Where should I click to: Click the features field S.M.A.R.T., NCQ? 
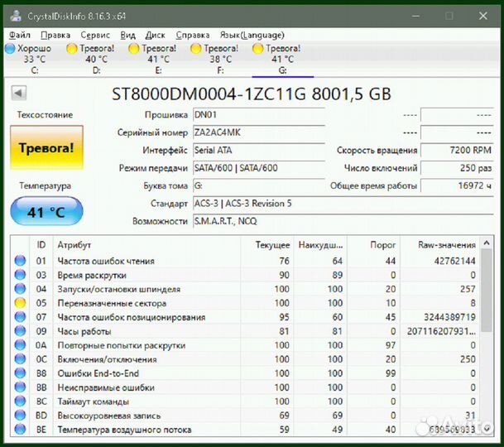click(343, 221)
